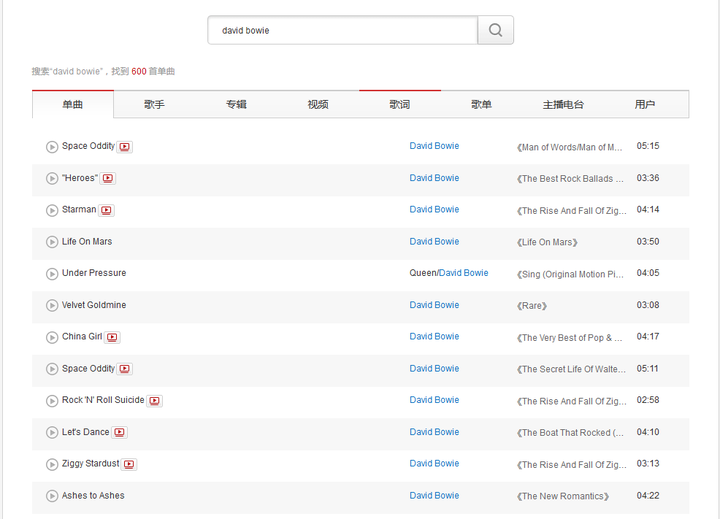Click the Queen artist name text
720x519 pixels.
(422, 273)
